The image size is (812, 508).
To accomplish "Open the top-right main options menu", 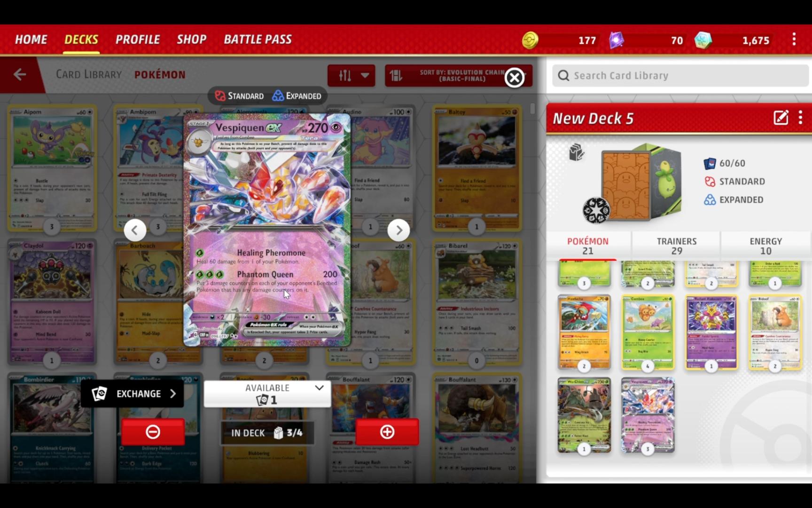I will tap(794, 40).
